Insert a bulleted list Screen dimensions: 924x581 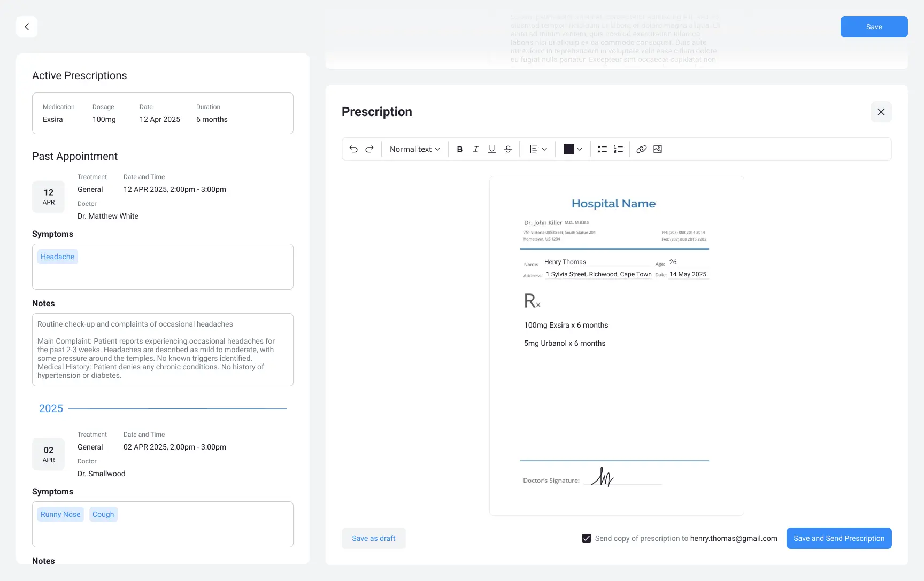[602, 149]
